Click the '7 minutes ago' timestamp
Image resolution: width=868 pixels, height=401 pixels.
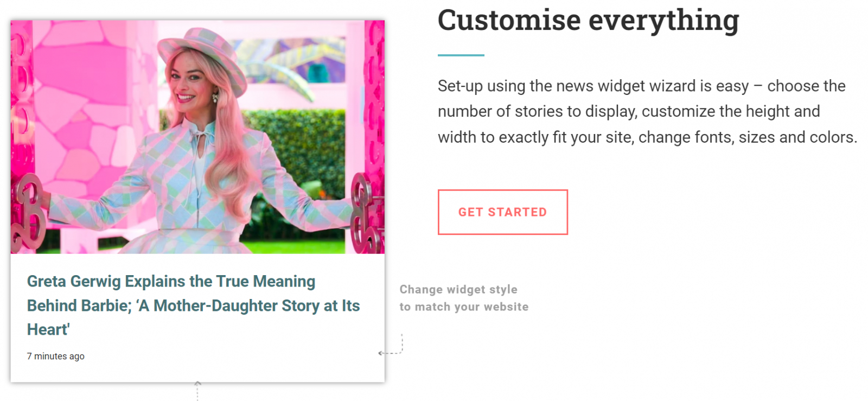point(56,357)
